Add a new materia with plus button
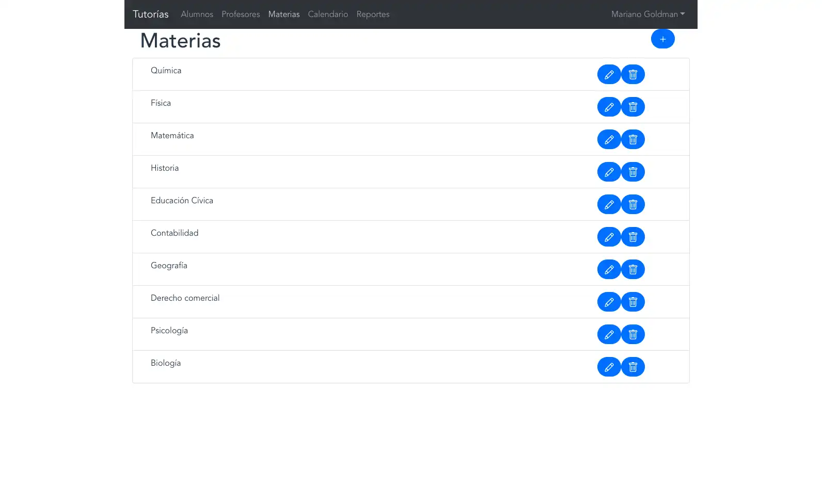822x504 pixels. (x=662, y=39)
